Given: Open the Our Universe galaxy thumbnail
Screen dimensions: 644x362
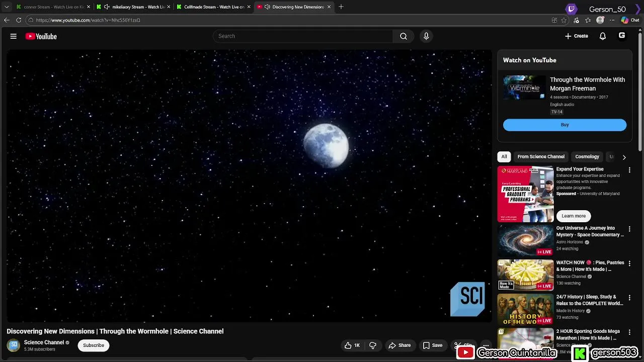Looking at the screenshot, I should (525, 241).
